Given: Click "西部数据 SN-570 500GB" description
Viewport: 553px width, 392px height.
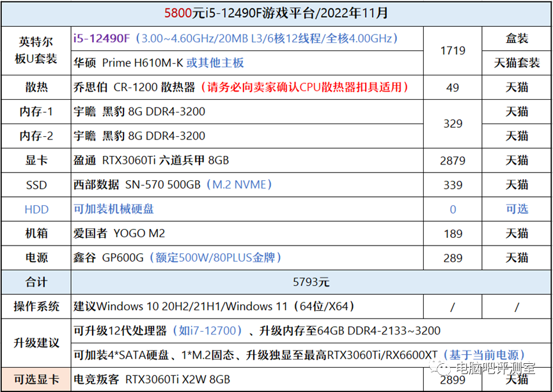Looking at the screenshot, I should click(x=173, y=185).
